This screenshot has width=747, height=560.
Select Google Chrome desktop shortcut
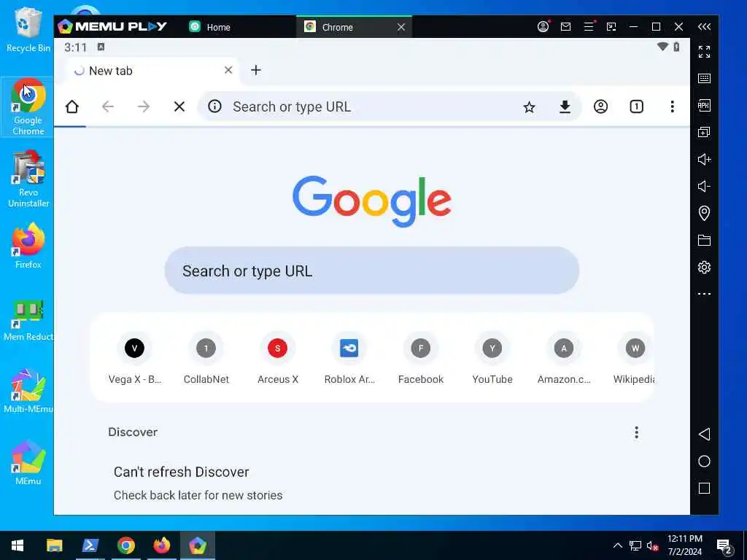(x=28, y=107)
